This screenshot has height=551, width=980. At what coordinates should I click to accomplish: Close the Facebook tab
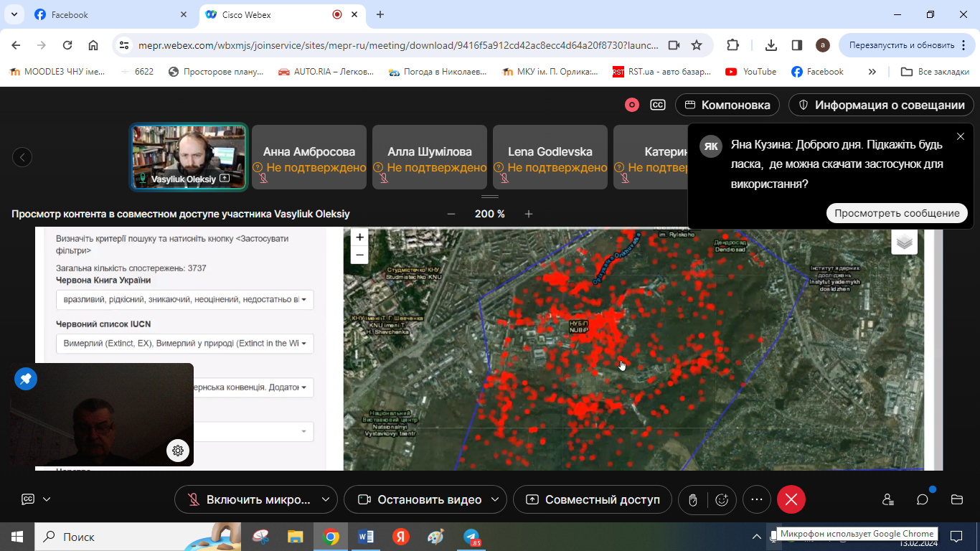point(184,14)
